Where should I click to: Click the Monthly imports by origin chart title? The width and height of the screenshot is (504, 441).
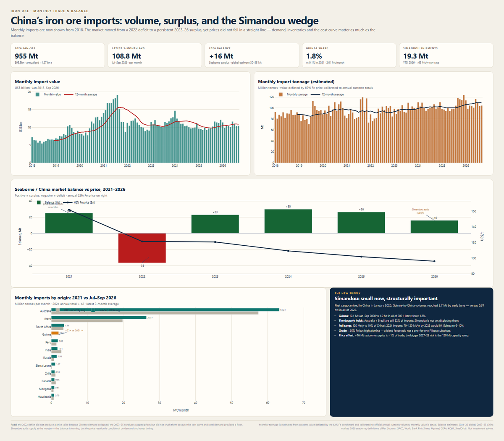[66, 298]
